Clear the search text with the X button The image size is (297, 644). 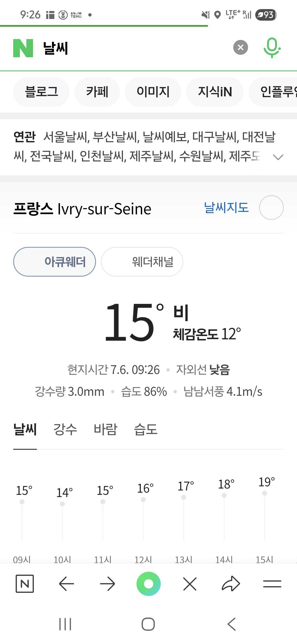pos(240,48)
